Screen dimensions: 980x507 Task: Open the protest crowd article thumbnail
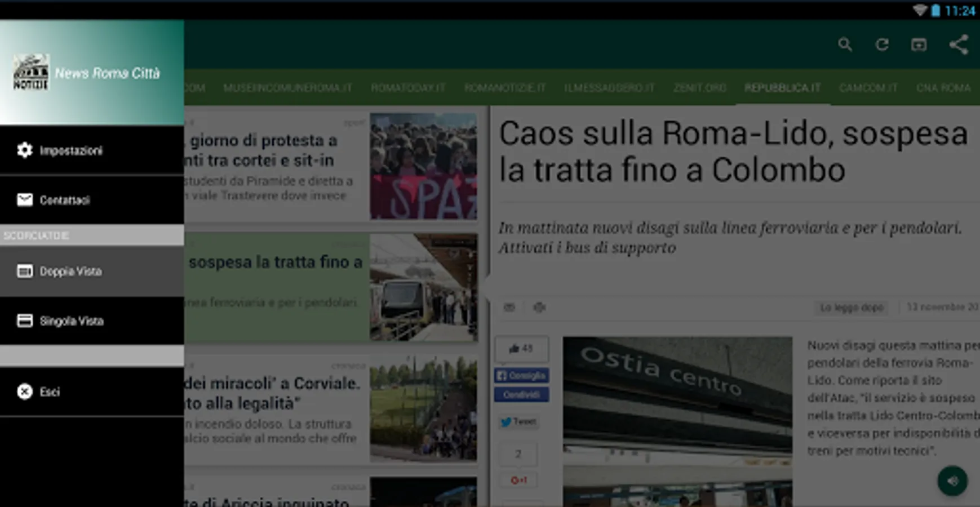click(x=423, y=166)
